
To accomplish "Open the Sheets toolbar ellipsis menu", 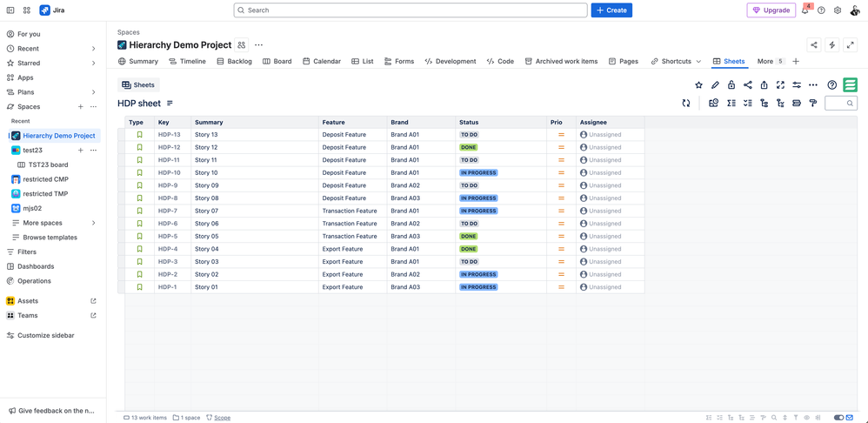I will tap(812, 84).
